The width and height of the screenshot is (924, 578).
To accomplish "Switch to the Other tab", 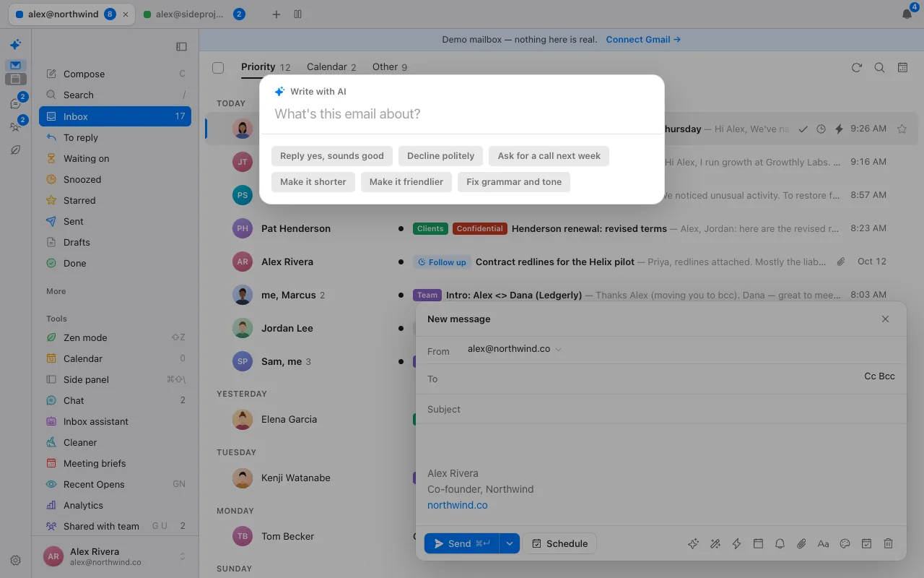I will [x=390, y=67].
